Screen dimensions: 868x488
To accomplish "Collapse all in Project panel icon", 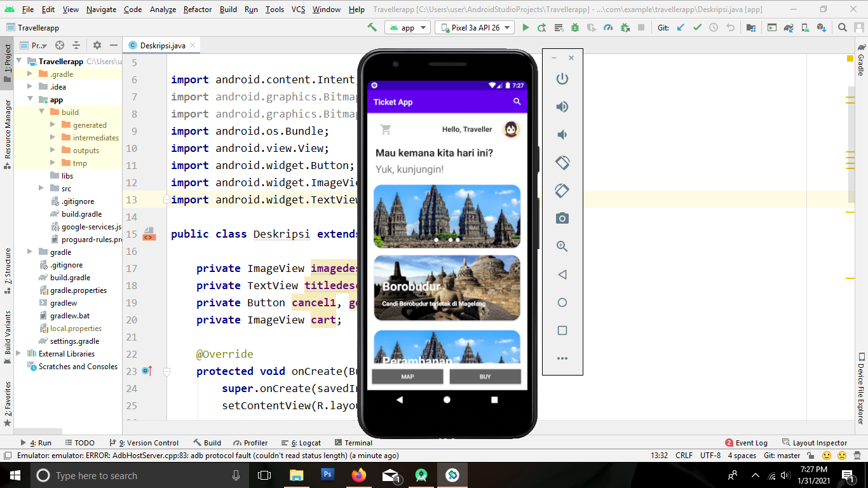I will coord(76,45).
